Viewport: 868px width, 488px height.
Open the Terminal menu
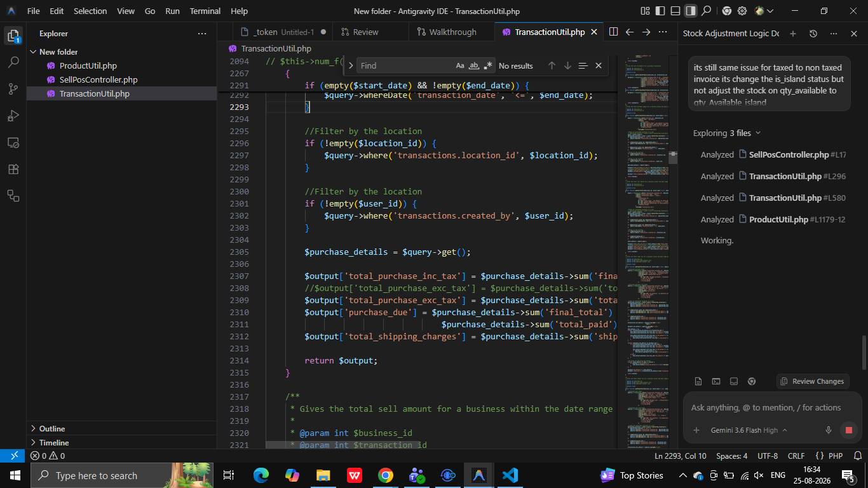pos(205,11)
